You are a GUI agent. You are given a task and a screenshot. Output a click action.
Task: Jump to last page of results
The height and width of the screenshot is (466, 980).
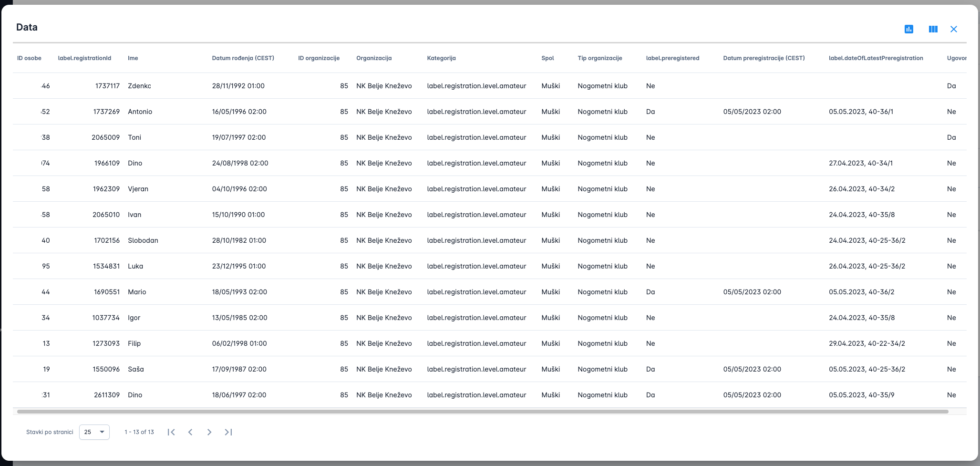pyautogui.click(x=228, y=432)
